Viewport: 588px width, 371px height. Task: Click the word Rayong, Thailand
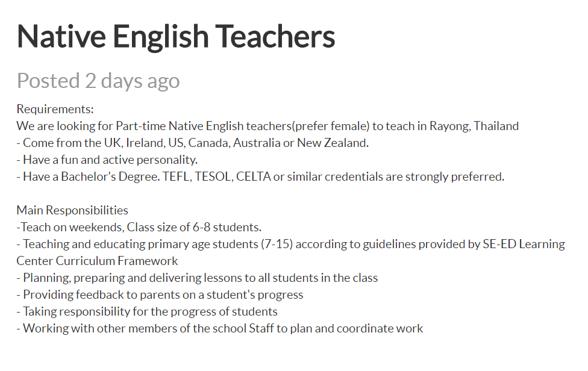[474, 126]
